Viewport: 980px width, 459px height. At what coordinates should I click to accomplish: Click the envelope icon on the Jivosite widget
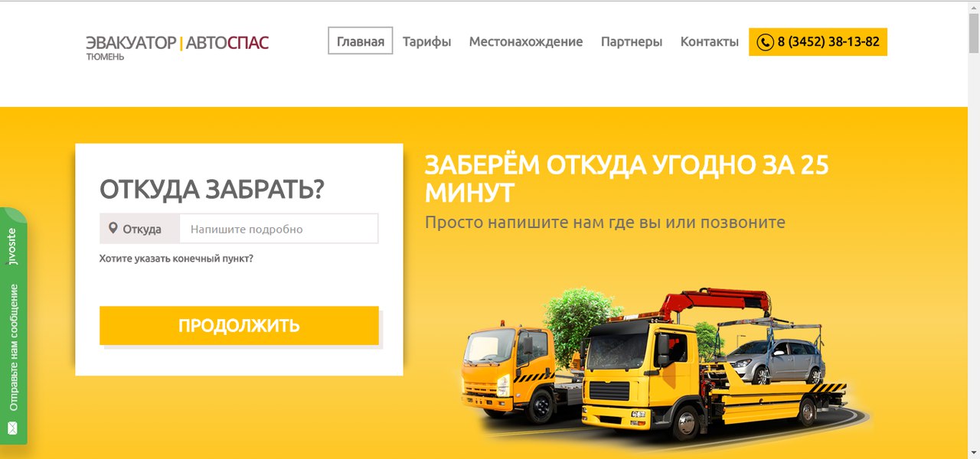12,428
